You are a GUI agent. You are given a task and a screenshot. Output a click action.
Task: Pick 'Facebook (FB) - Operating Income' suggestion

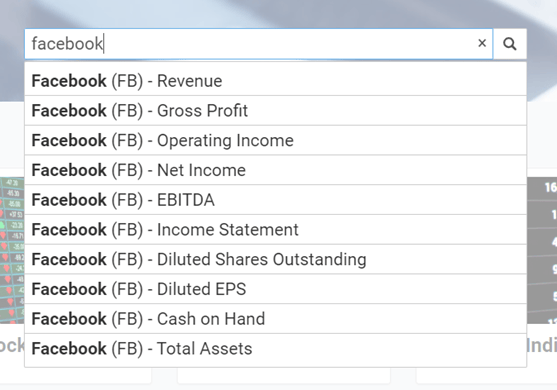[275, 140]
